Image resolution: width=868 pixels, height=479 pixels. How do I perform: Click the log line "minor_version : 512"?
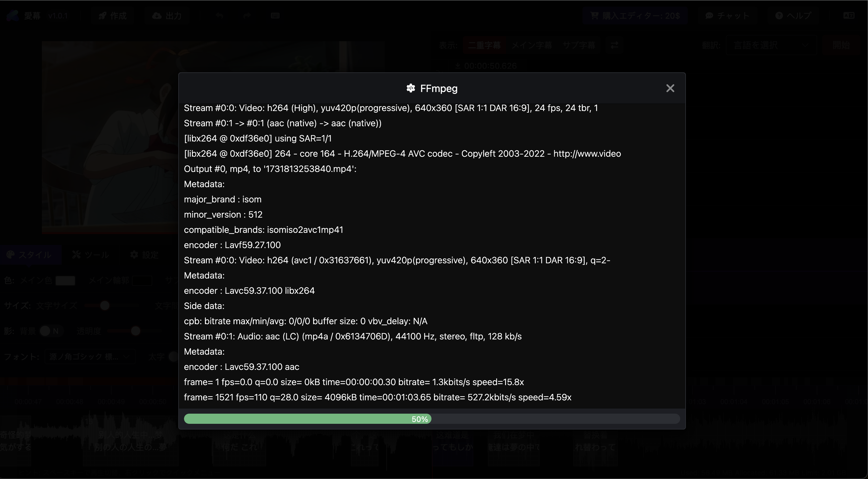(223, 214)
